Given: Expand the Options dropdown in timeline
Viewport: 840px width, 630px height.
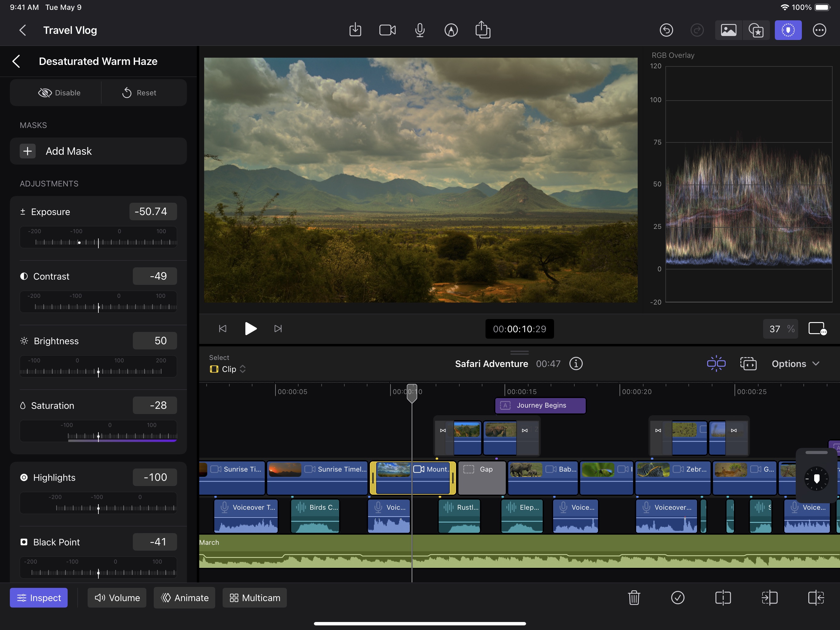Looking at the screenshot, I should [x=796, y=363].
